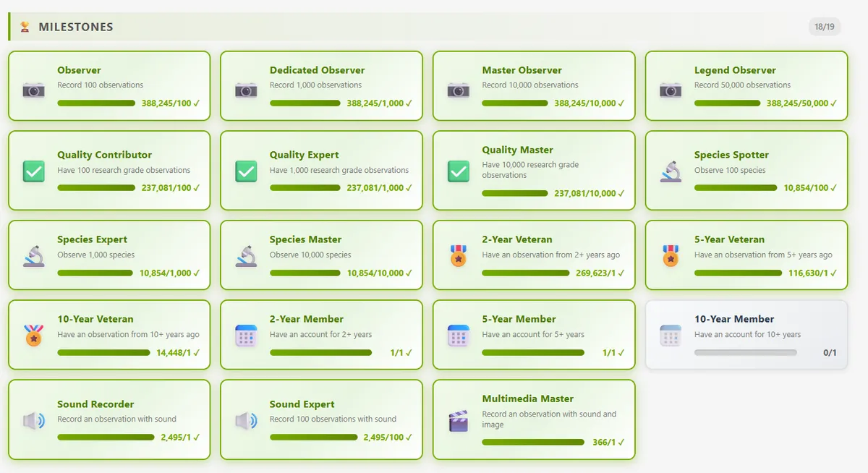This screenshot has height=473, width=868.
Task: Click the calendar icon on 2-Year Member card
Action: point(246,335)
